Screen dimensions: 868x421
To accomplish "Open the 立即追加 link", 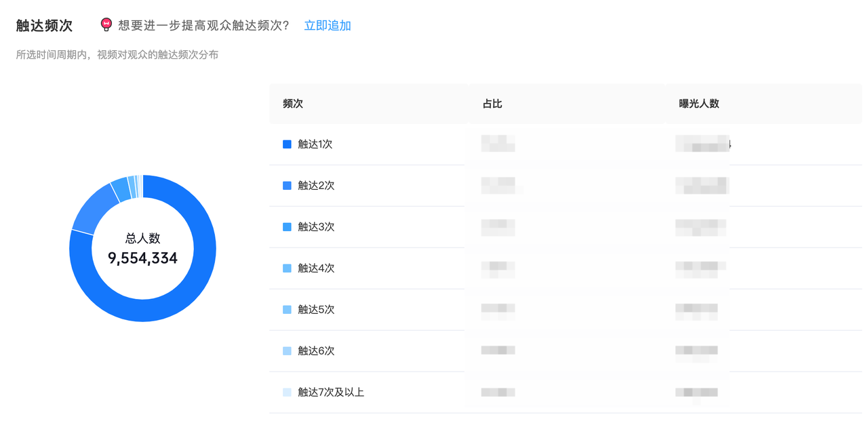I will [x=328, y=26].
